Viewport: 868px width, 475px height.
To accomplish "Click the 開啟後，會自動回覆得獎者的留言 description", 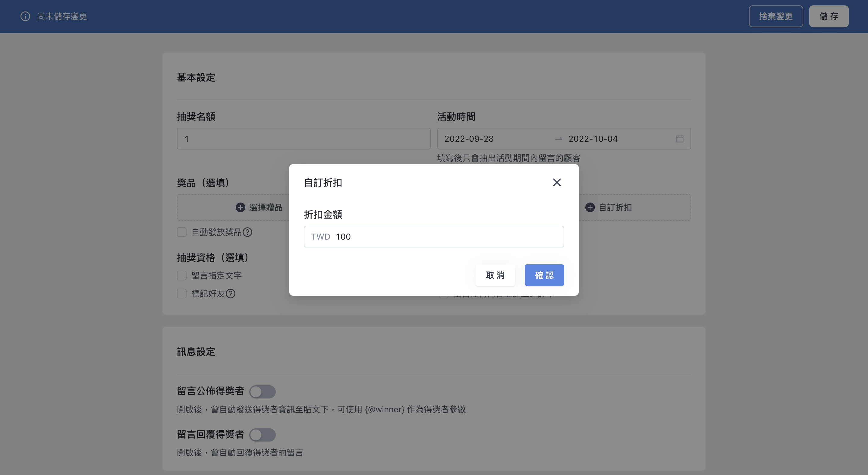I will tap(240, 452).
